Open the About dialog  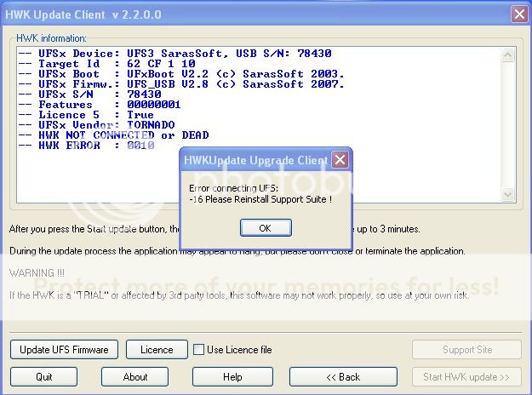135,376
